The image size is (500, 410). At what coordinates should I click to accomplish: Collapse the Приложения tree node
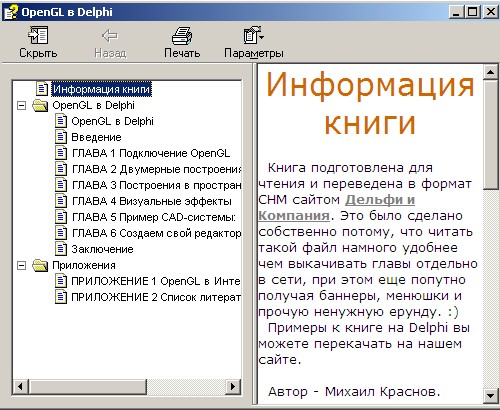coord(22,266)
